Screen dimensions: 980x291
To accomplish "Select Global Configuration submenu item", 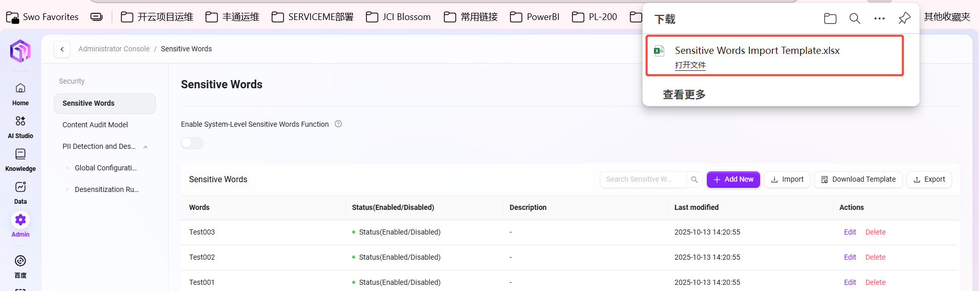I will (106, 168).
